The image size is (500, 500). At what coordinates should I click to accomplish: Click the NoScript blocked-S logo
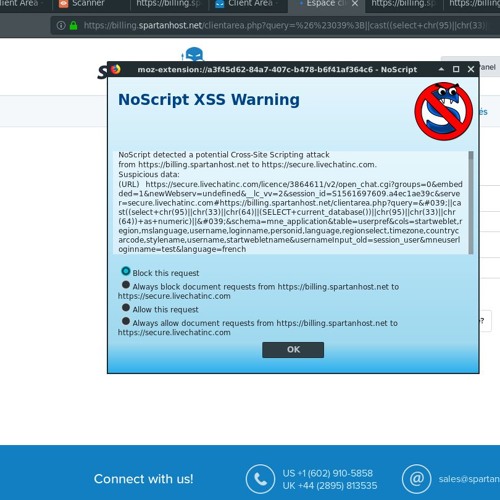click(443, 111)
